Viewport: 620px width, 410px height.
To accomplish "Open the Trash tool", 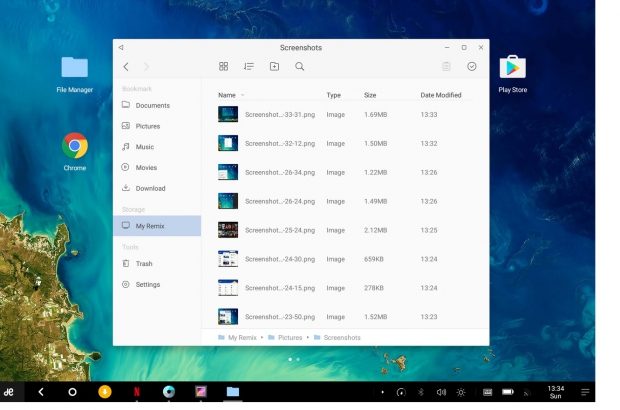I will (x=157, y=263).
